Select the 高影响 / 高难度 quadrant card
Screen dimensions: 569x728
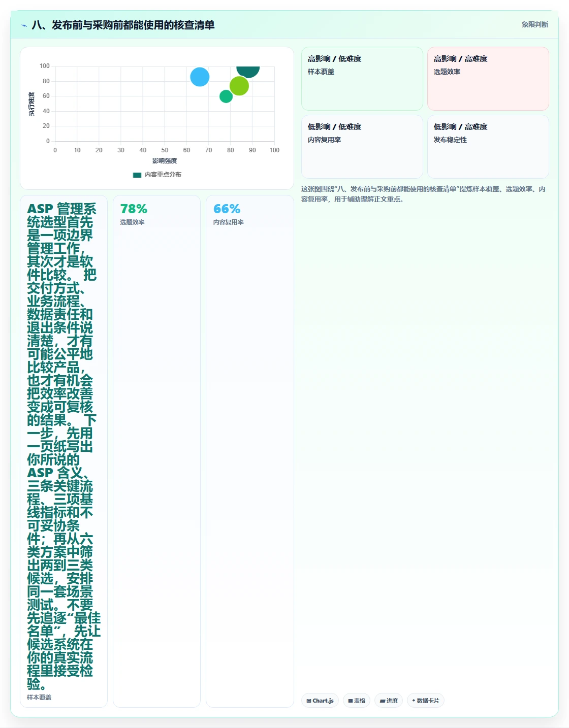point(488,79)
